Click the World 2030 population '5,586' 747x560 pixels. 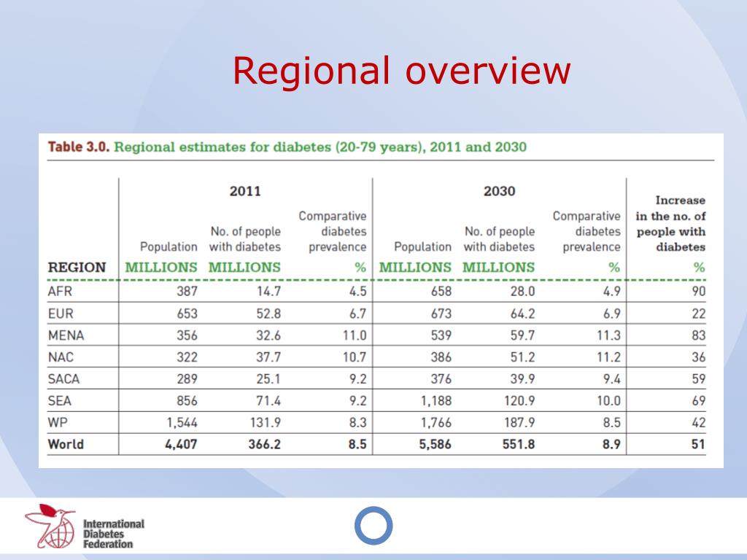pyautogui.click(x=435, y=444)
